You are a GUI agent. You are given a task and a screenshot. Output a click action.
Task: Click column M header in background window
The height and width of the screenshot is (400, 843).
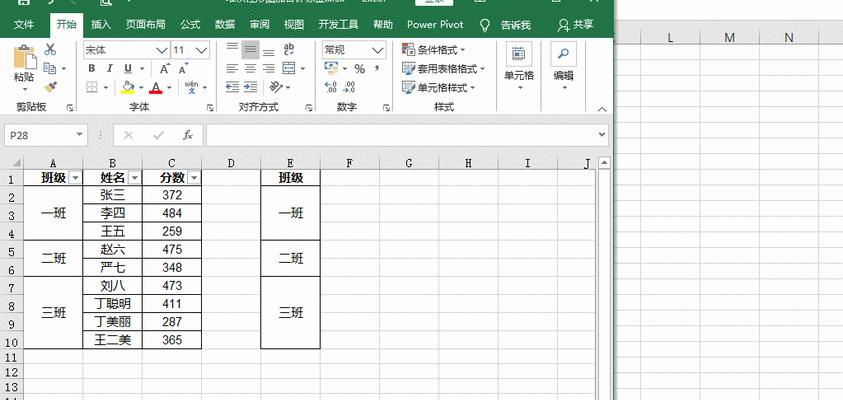[729, 37]
